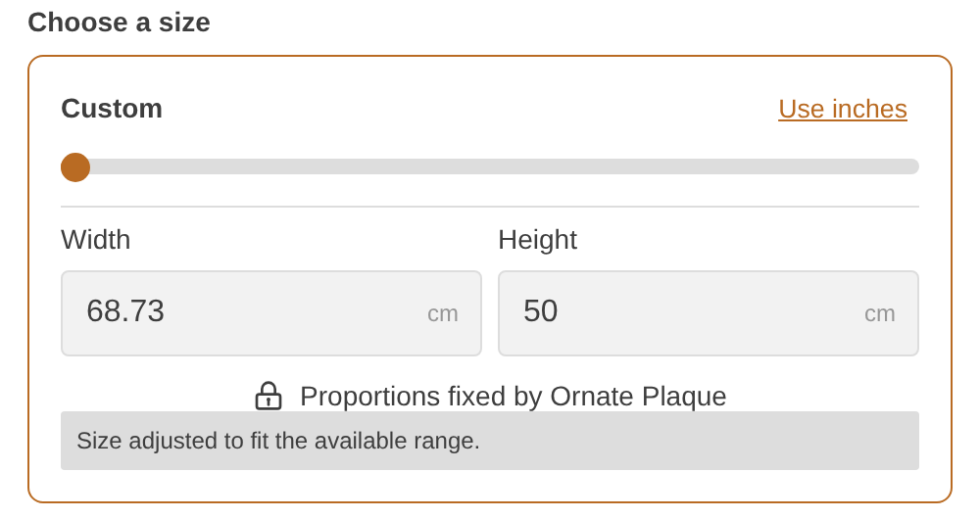Viewport: 980px width, 519px height.
Task: Click the cm unit inside the Width field
Action: (x=443, y=313)
